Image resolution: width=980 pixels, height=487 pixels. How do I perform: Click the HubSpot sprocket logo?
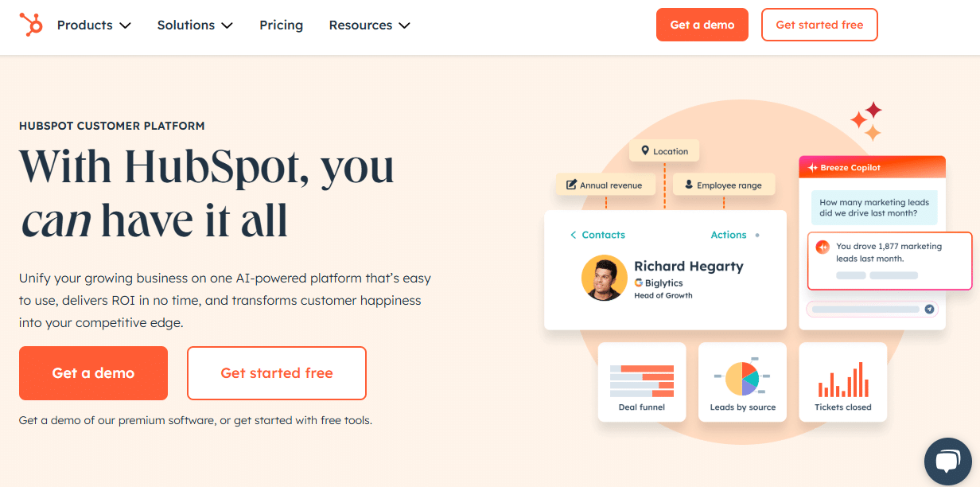(x=32, y=25)
